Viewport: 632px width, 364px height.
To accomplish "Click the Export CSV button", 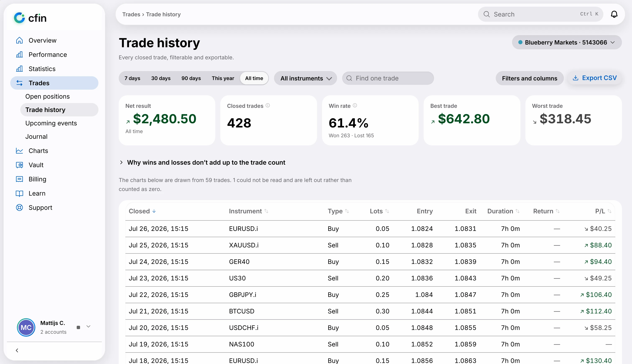I will (x=595, y=78).
